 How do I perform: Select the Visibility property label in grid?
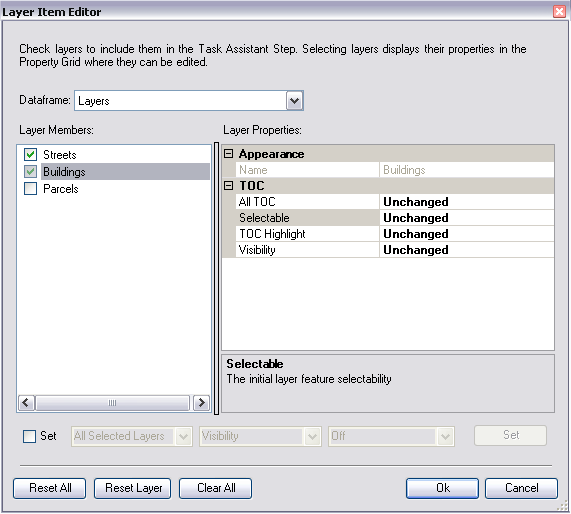[x=257, y=250]
